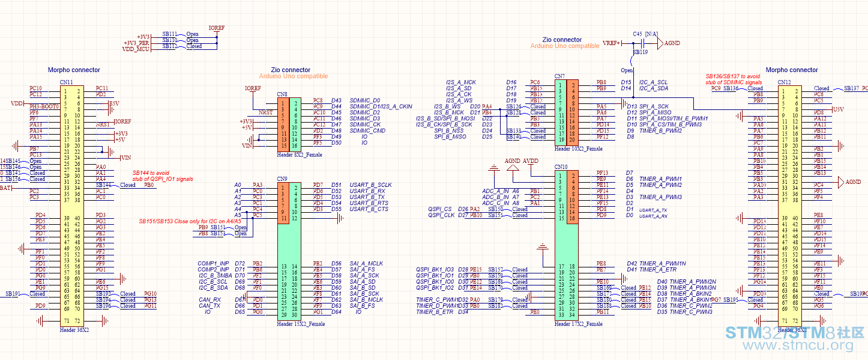The height and width of the screenshot is (360, 868).
Task: Click the USART_B_CTS signal label
Action: pyautogui.click(x=369, y=209)
